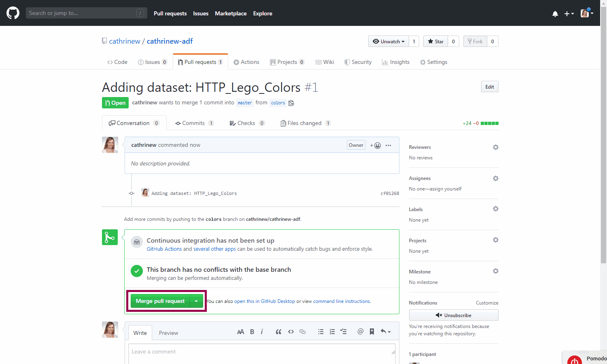Open the Commits tab
607x364 pixels.
193,123
